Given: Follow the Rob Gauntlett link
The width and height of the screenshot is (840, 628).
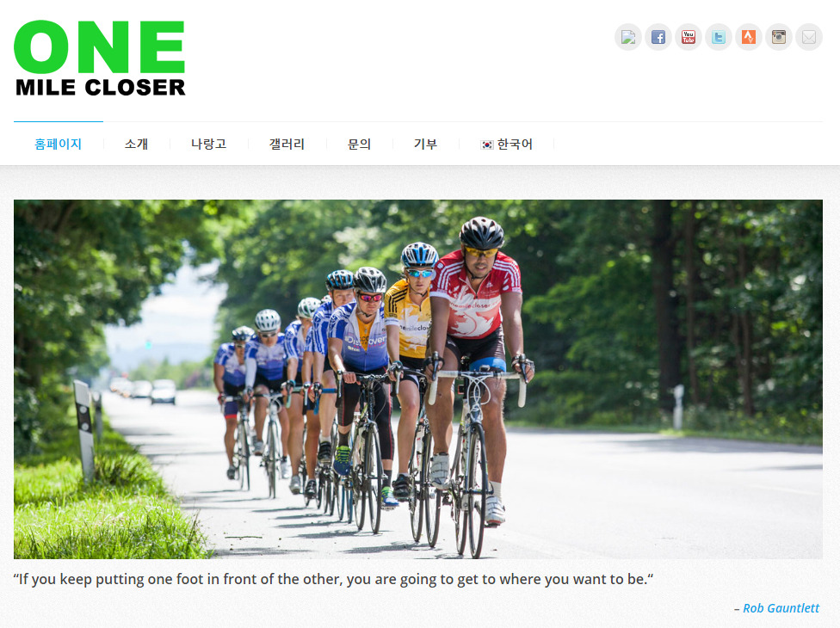Looking at the screenshot, I should click(x=781, y=608).
